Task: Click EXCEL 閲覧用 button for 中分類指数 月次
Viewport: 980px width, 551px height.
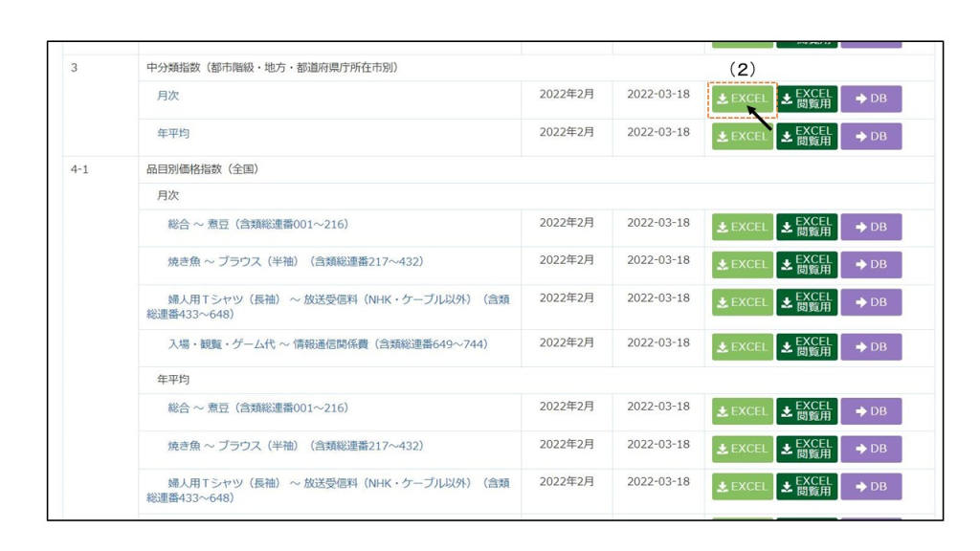Action: pyautogui.click(x=806, y=99)
